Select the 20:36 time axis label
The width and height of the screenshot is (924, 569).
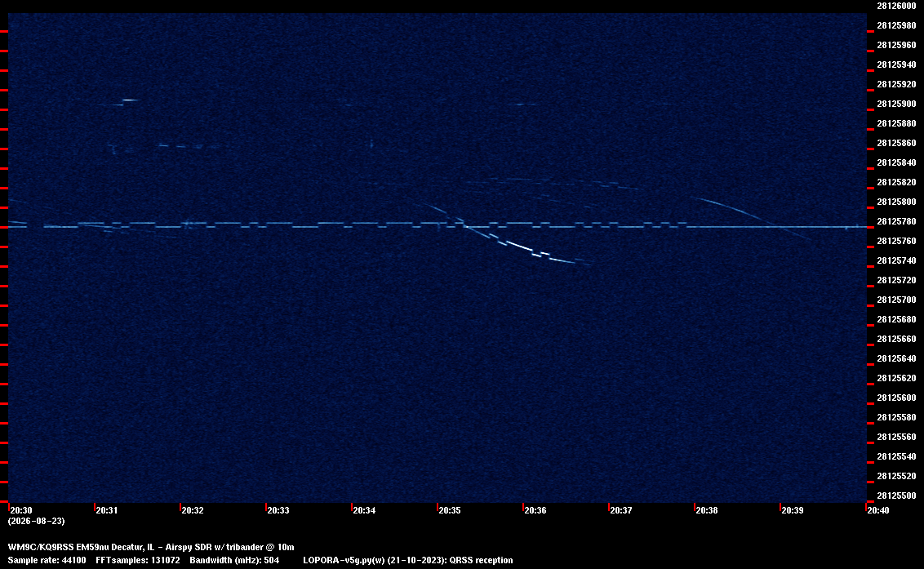pyautogui.click(x=535, y=510)
